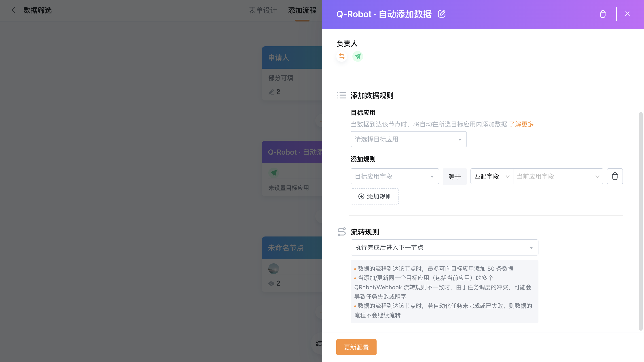Click the 未设置目标应用 text in the flow node
The image size is (644, 362).
click(288, 188)
